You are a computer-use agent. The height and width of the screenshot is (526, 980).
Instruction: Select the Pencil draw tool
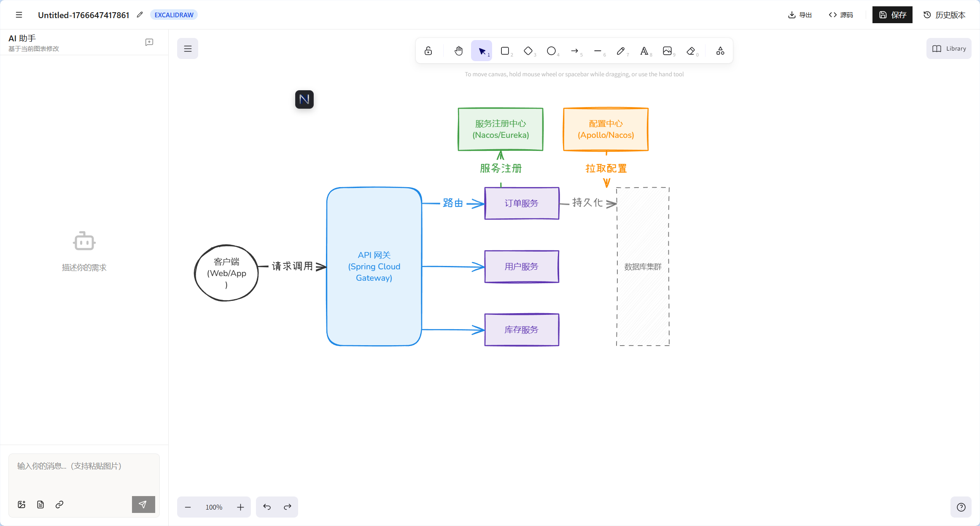621,51
